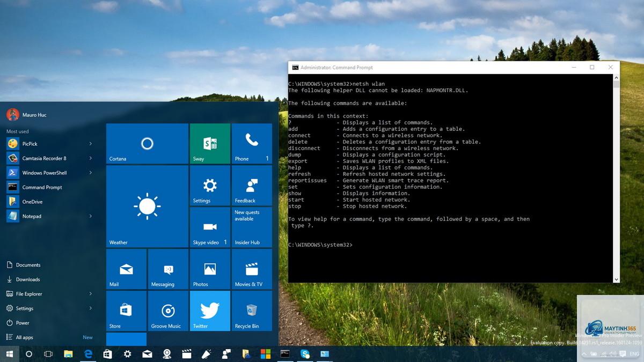The width and height of the screenshot is (644, 362).
Task: Click the Microsoft Edge taskbar icon
Action: [x=88, y=354]
